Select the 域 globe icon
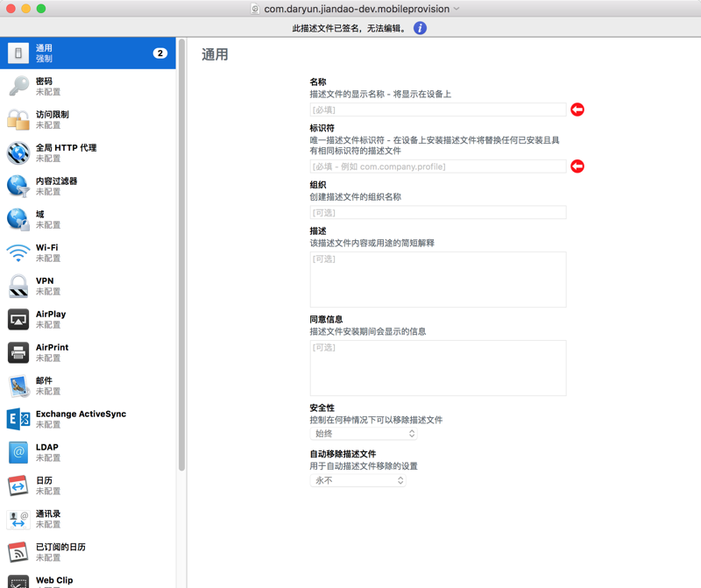Viewport: 701px width, 588px height. (x=18, y=220)
